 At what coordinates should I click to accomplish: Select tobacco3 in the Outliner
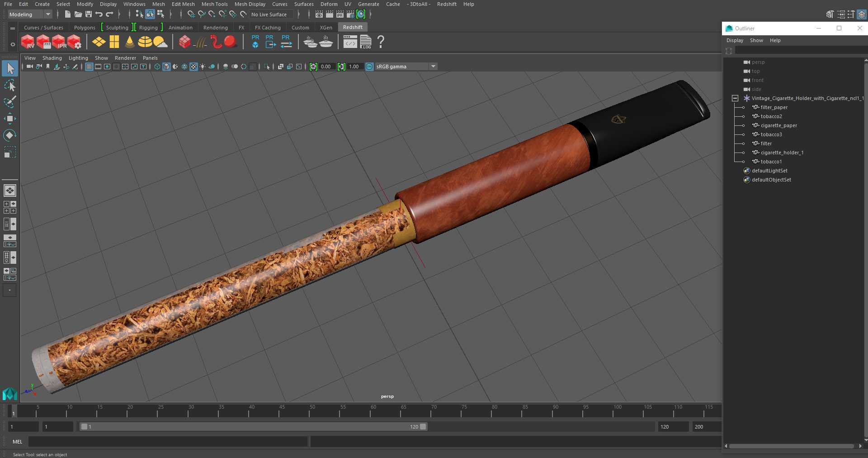[x=771, y=134]
